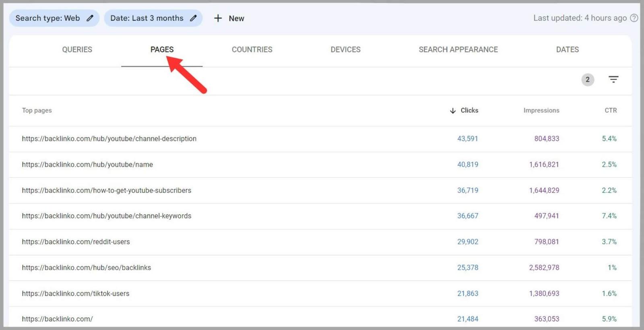The image size is (644, 330).
Task: Click the Clicks sort arrow icon
Action: click(453, 111)
